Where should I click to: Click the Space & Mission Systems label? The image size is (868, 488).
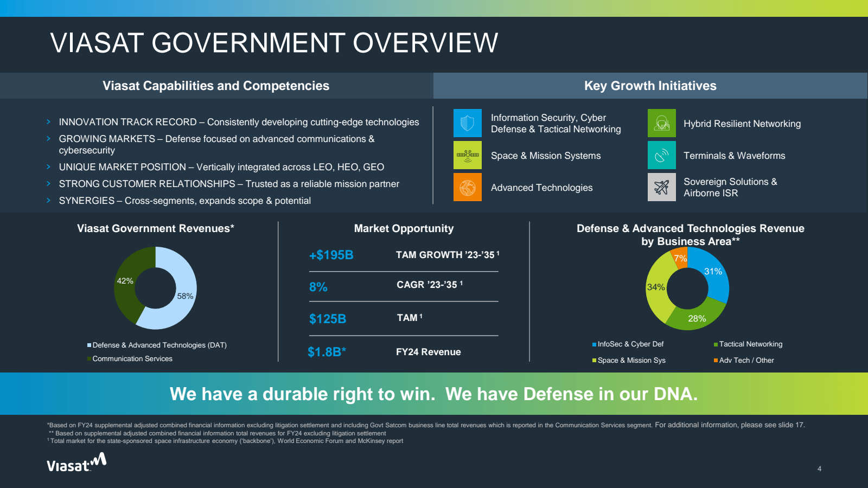(546, 156)
